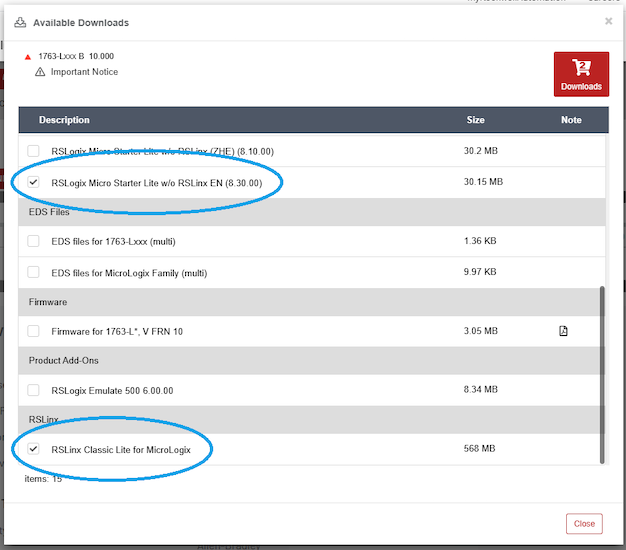Check EDS files for 1763-Lxxx (multi)

(x=33, y=241)
